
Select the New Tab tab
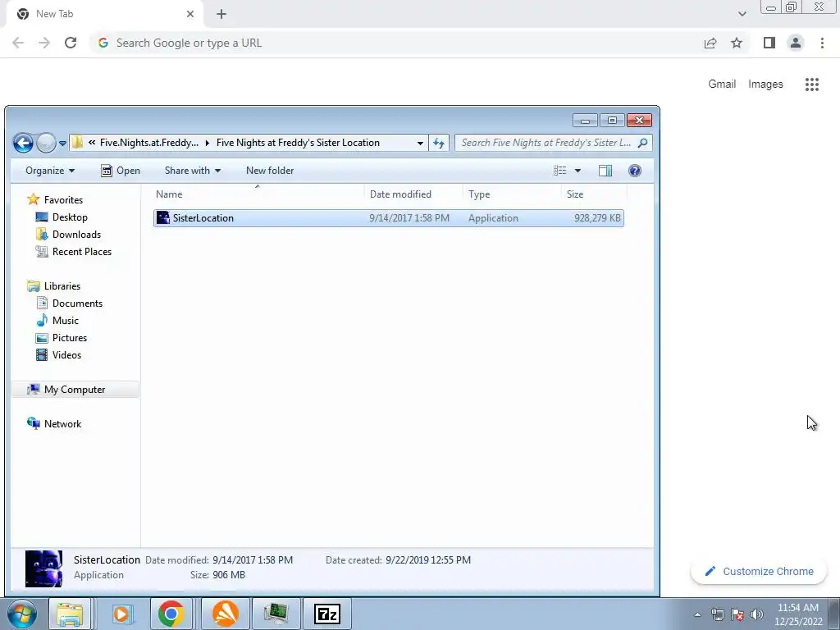tap(104, 15)
